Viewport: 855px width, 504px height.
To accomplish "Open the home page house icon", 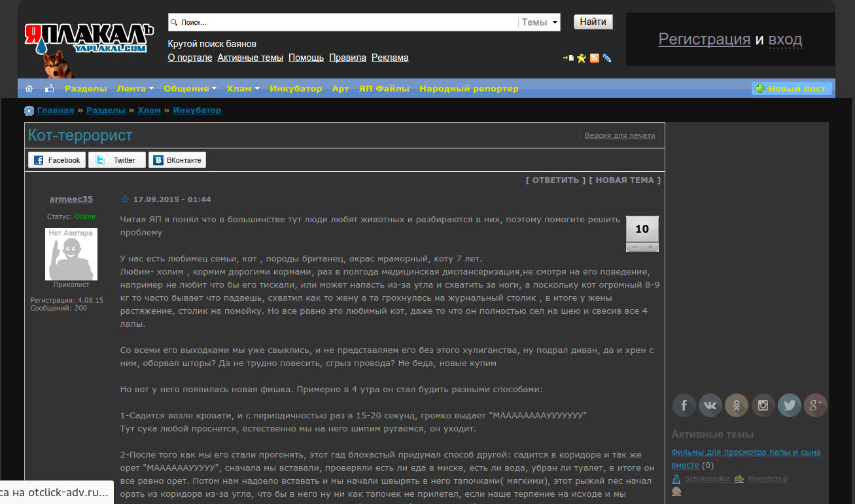I will click(x=29, y=88).
